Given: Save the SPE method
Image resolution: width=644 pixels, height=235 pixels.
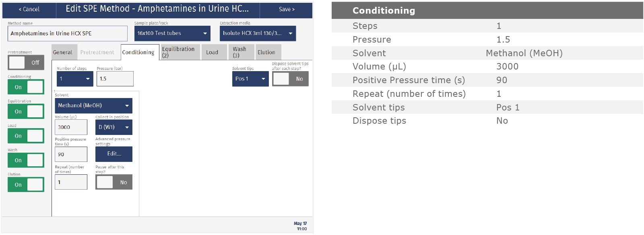Looking at the screenshot, I should [286, 9].
